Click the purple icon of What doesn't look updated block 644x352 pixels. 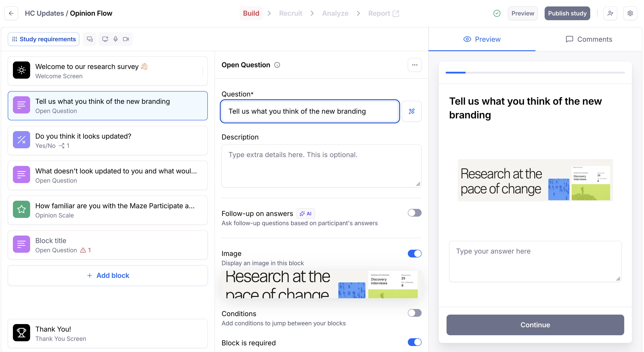[22, 174]
